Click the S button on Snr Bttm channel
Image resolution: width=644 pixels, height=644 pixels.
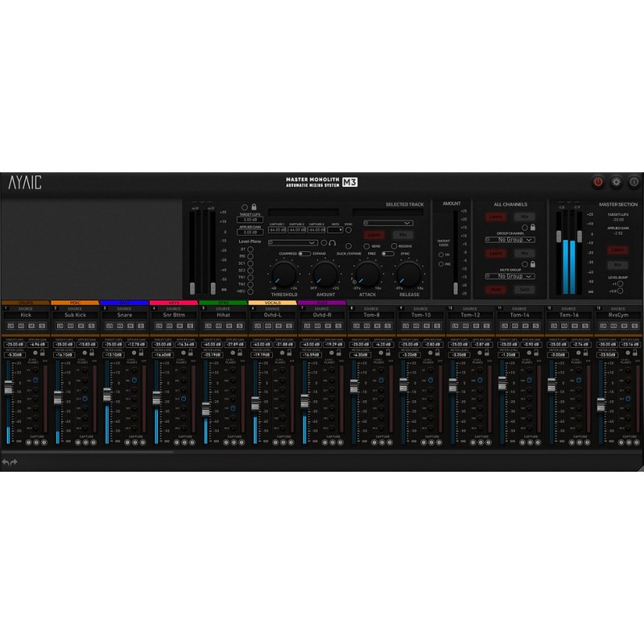(x=190, y=326)
